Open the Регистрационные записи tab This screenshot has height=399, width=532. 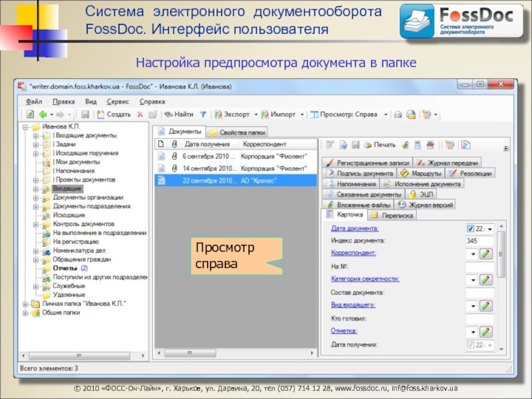pos(367,163)
